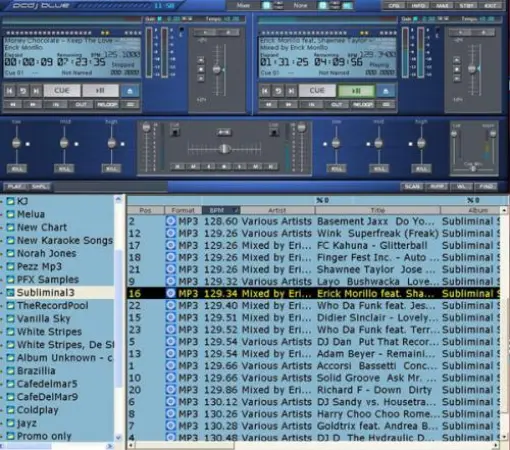This screenshot has height=450, width=510.
Task: Select the FC Kahuna - Glitterball track
Action: click(313, 245)
